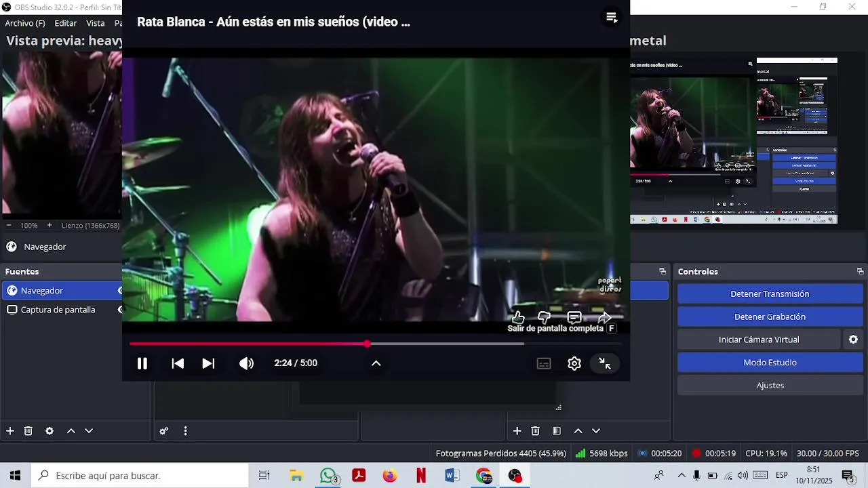Image resolution: width=868 pixels, height=488 pixels.
Task: Skip to the previous video
Action: pos(178,363)
